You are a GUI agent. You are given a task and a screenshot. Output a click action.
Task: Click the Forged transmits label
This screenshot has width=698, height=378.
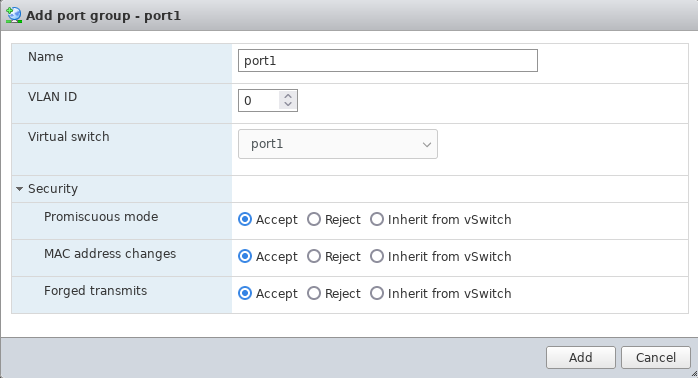(95, 291)
